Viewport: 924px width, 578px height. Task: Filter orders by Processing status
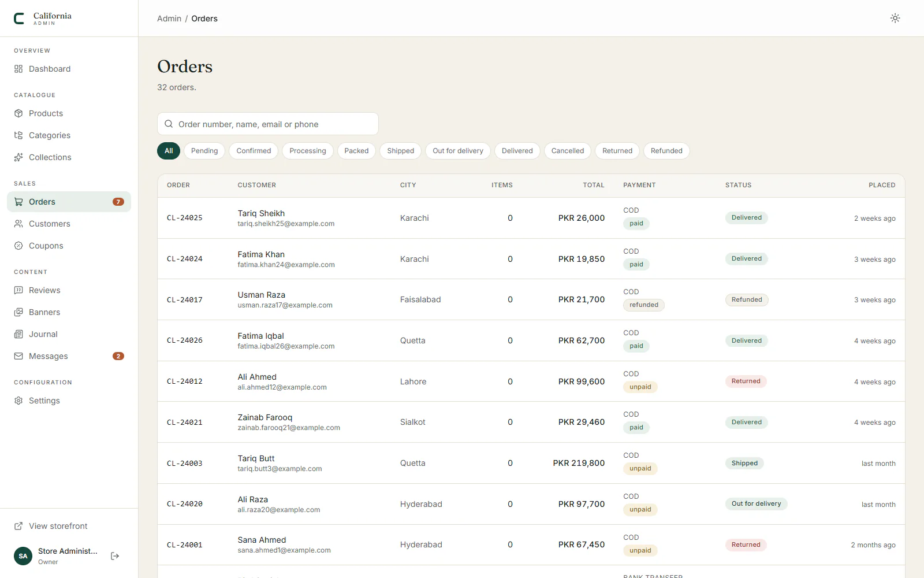308,151
